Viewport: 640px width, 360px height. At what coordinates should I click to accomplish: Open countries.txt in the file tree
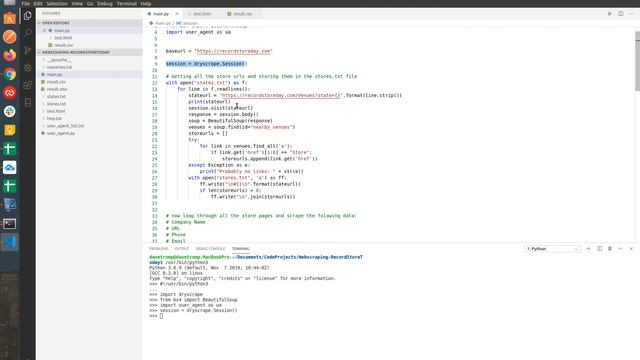59,67
